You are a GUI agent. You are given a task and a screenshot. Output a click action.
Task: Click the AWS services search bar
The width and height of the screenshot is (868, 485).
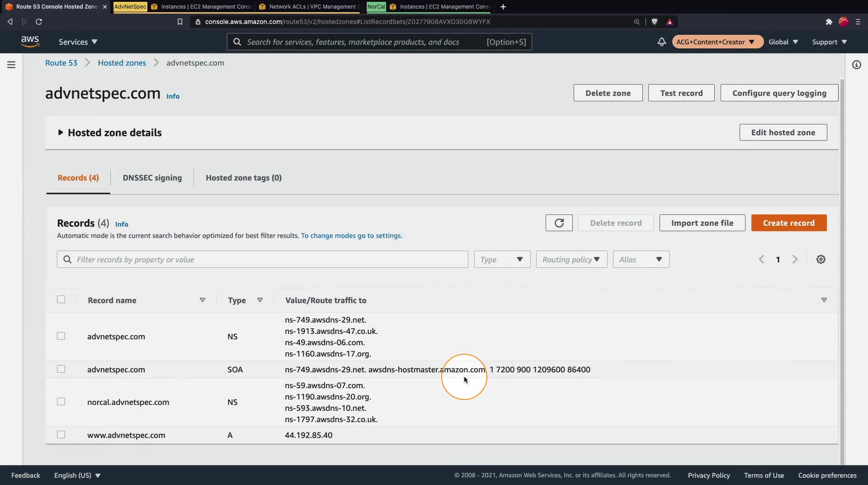[379, 42]
